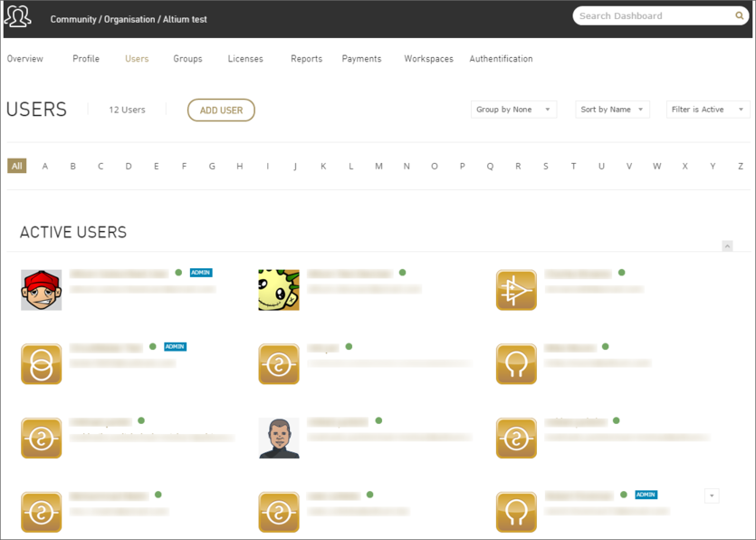Click the community people icon in header
This screenshot has width=756, height=540.
coord(18,17)
